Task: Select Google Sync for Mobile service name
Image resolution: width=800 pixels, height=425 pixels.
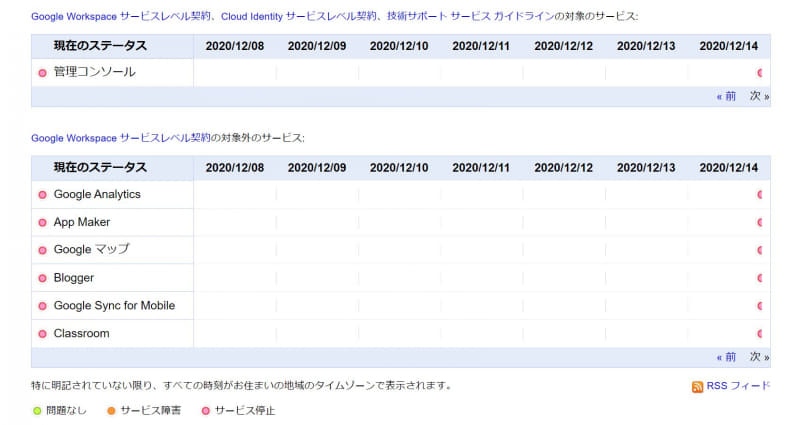Action: [x=114, y=306]
